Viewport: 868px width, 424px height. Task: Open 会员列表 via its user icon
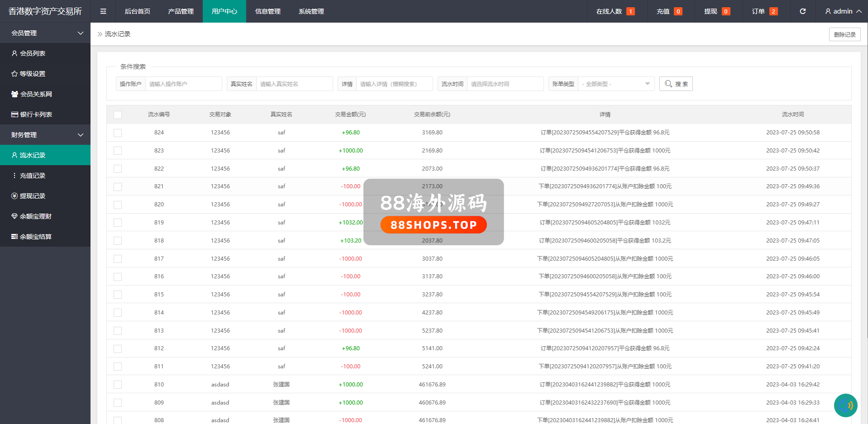(x=14, y=53)
